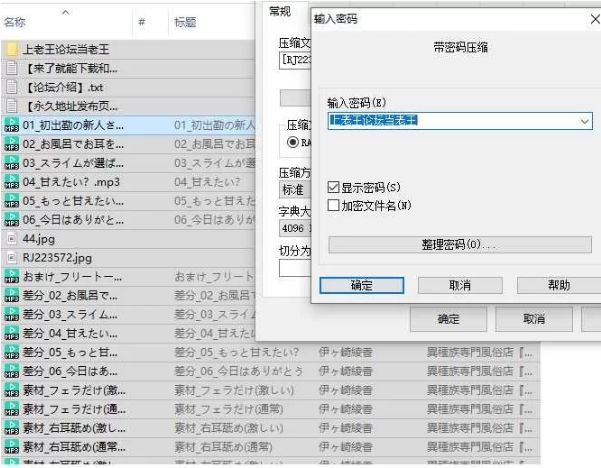Open the 切分为 volume size combo box
This screenshot has width=601, height=468.
(294, 268)
